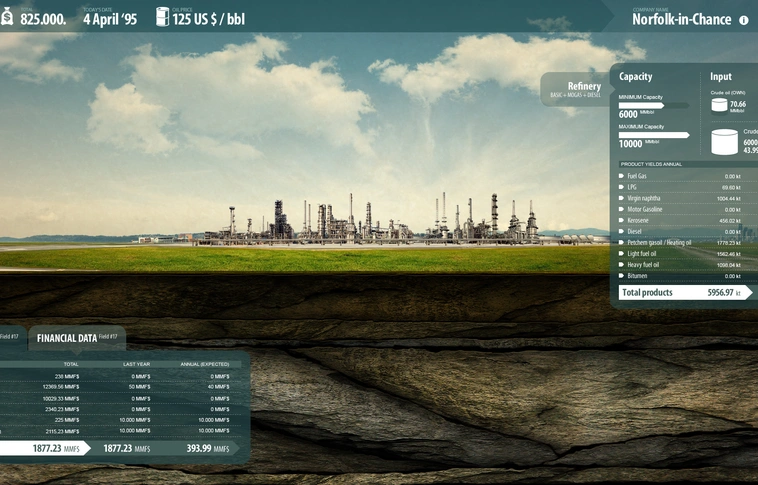The width and height of the screenshot is (758, 485).
Task: Click the Total products summary bar
Action: [x=685, y=293]
